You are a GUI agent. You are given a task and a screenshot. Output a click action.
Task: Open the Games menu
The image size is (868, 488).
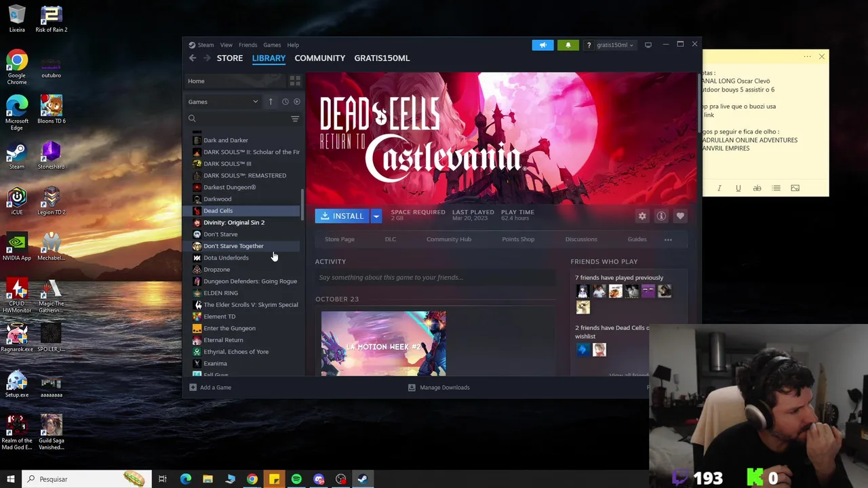(x=272, y=45)
